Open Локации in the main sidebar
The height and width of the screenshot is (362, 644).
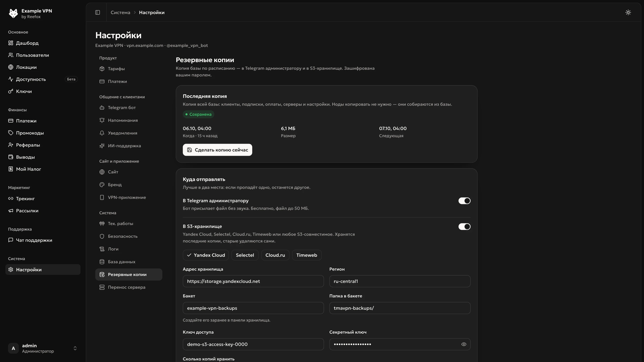(43, 67)
